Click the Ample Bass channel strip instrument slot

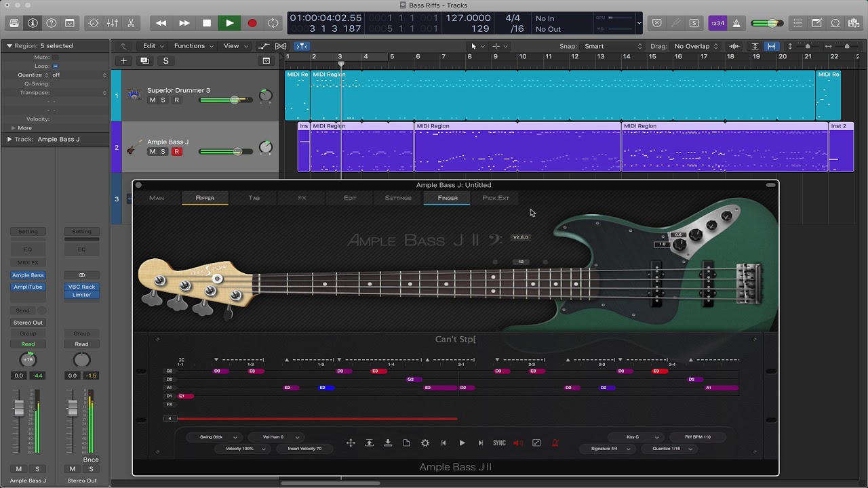coord(28,275)
